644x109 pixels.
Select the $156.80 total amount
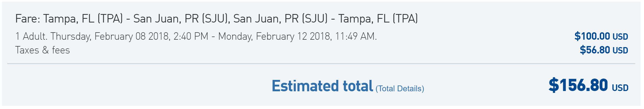[578, 85]
